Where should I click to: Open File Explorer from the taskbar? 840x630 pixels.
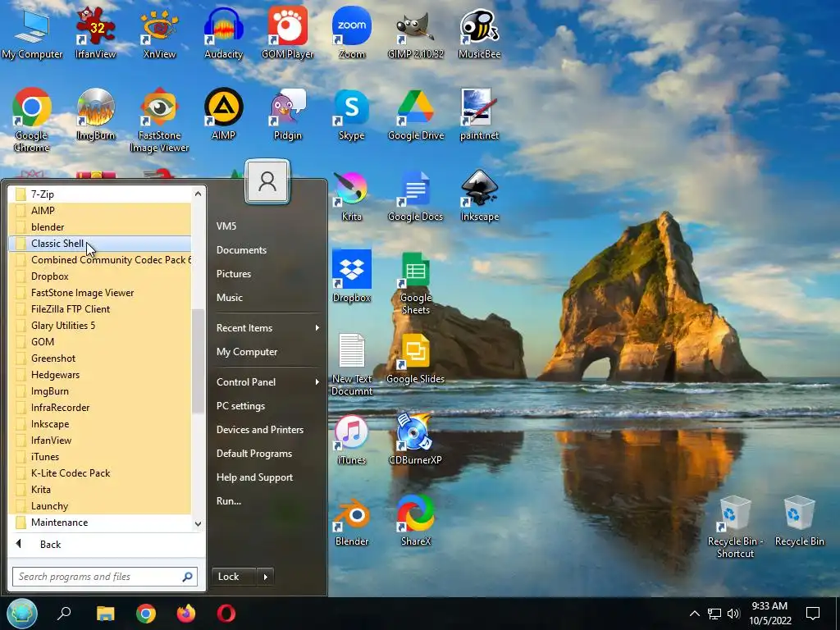click(105, 614)
